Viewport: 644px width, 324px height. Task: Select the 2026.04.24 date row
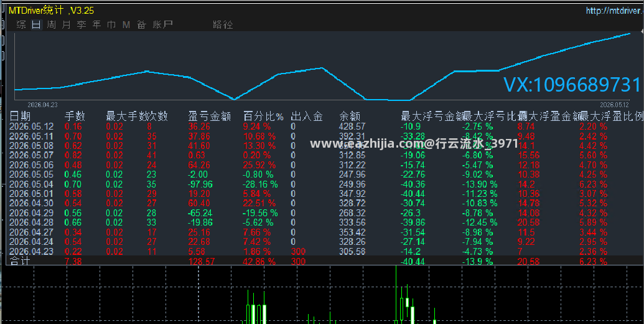click(x=31, y=242)
